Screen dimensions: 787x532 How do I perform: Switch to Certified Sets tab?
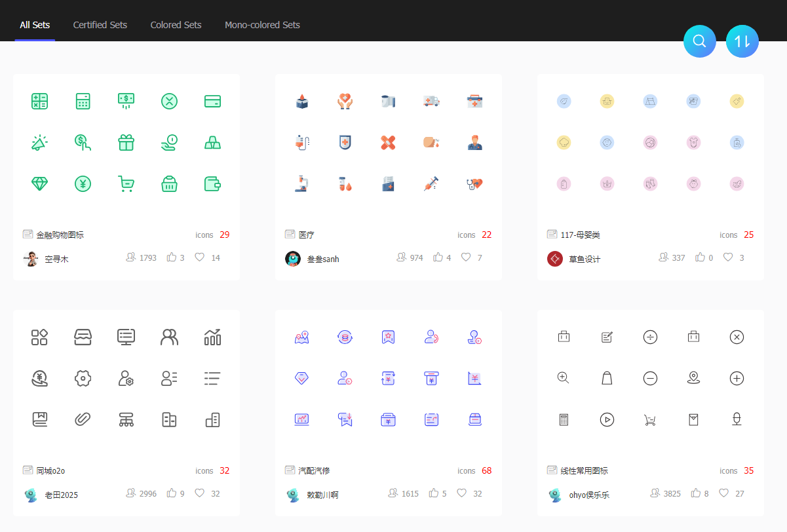tap(100, 25)
